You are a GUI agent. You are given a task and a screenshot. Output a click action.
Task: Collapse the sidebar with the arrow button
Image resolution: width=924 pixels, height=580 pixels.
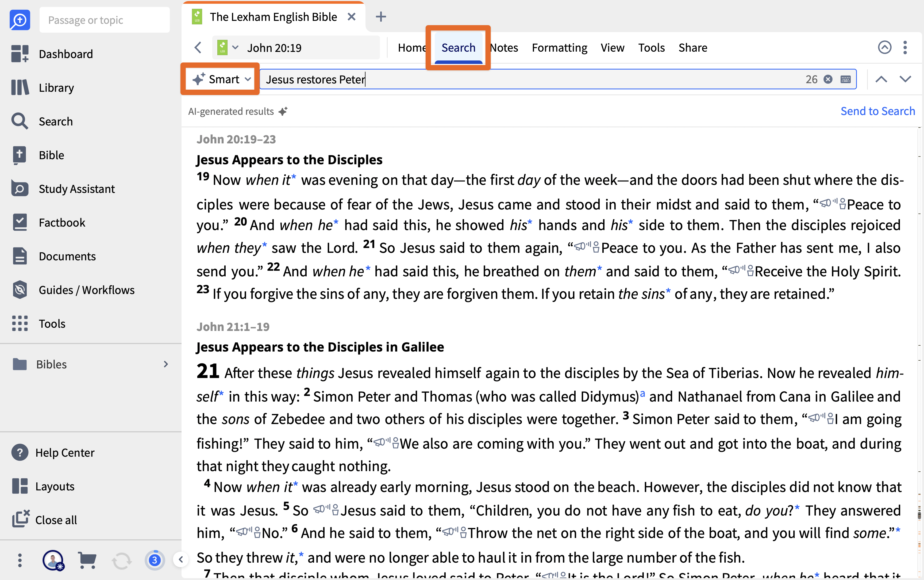click(181, 559)
